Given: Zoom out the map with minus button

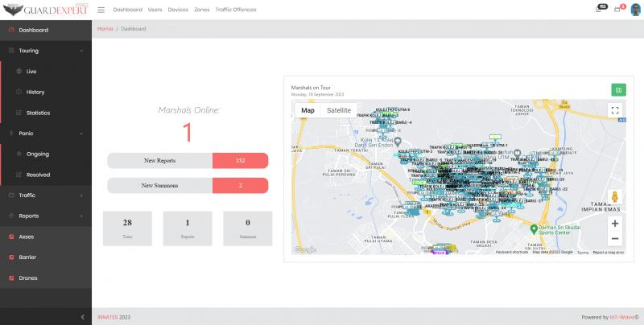Looking at the screenshot, I should click(x=615, y=239).
